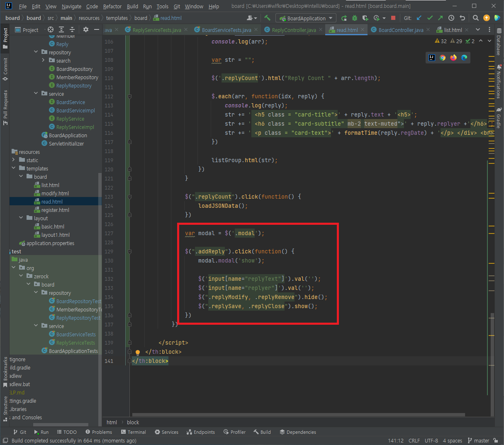Hide the Project panel with minus icon

[97, 29]
